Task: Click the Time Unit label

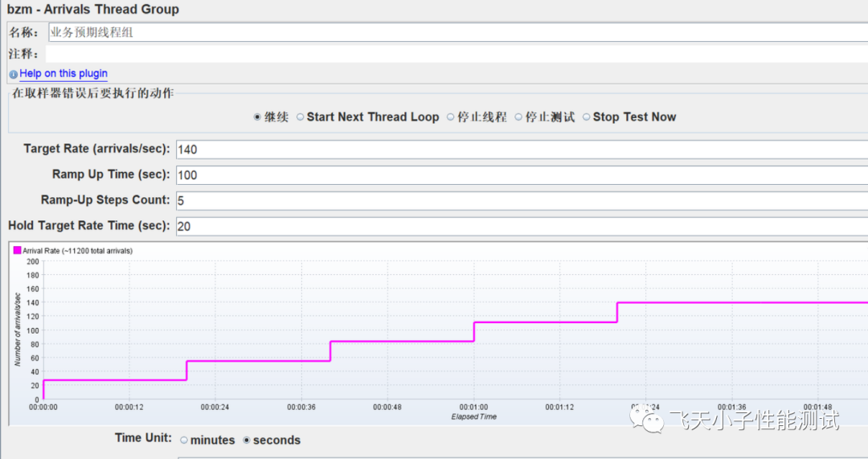Action: [x=143, y=438]
